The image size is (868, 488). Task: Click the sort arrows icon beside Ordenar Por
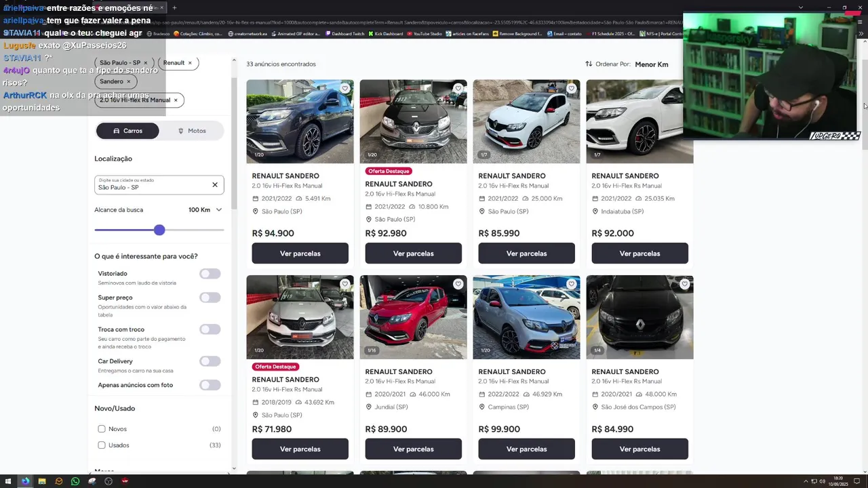pyautogui.click(x=589, y=64)
